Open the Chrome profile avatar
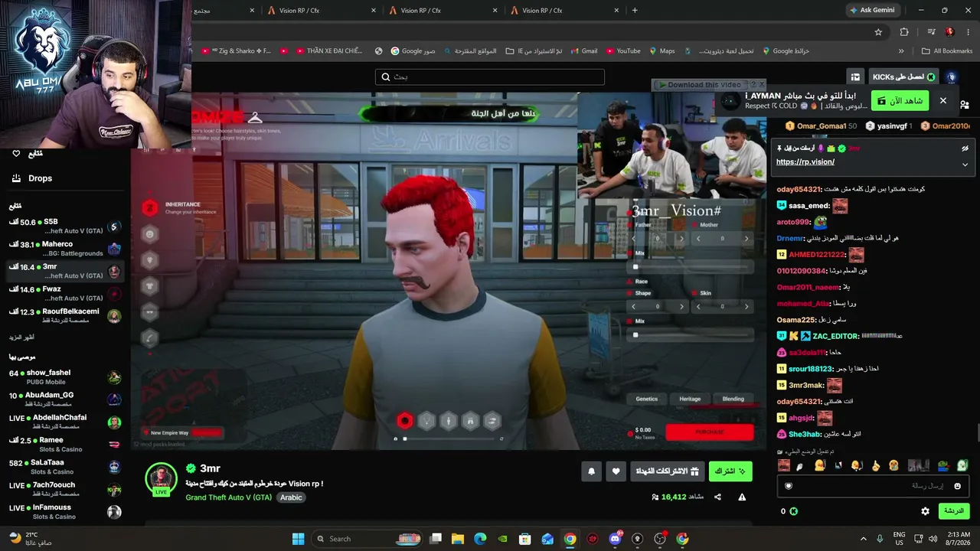 949,32
